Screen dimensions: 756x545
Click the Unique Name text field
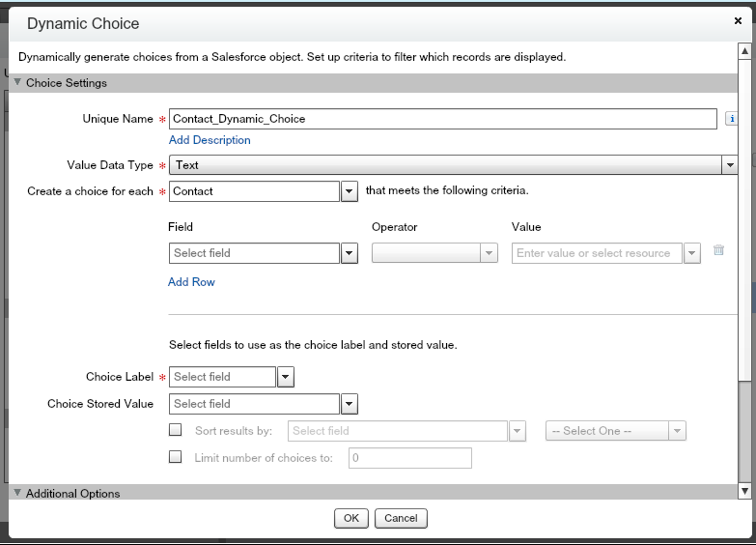click(443, 119)
